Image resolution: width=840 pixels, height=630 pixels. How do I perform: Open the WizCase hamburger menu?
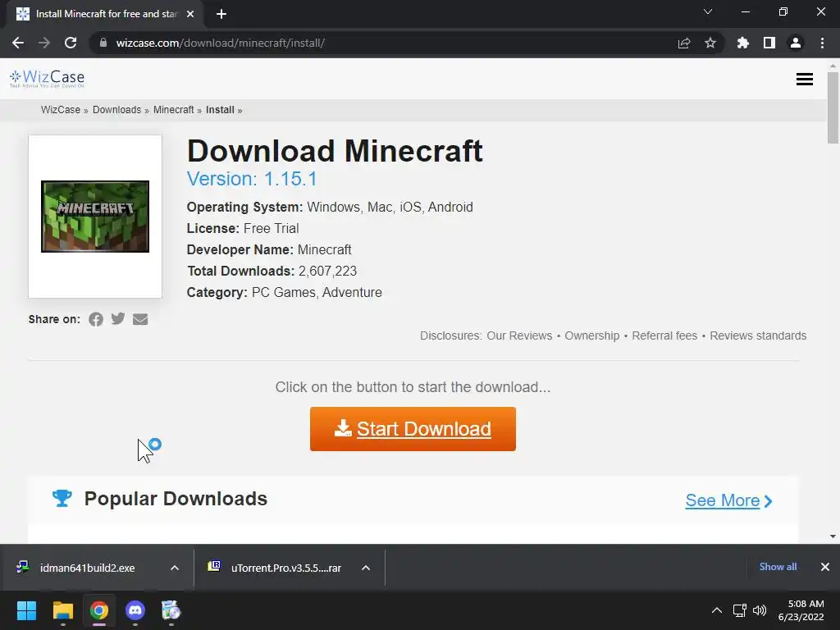pos(805,80)
